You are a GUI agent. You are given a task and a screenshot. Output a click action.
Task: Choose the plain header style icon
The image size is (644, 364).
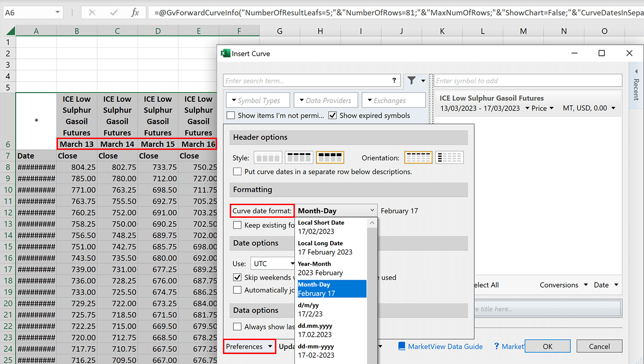pos(268,158)
